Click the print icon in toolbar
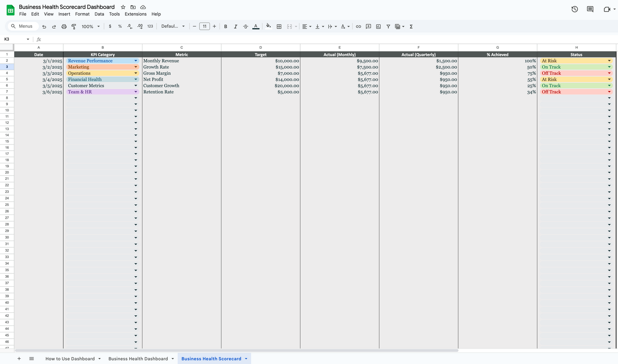Screen dimensions: 618x364 pos(64,26)
